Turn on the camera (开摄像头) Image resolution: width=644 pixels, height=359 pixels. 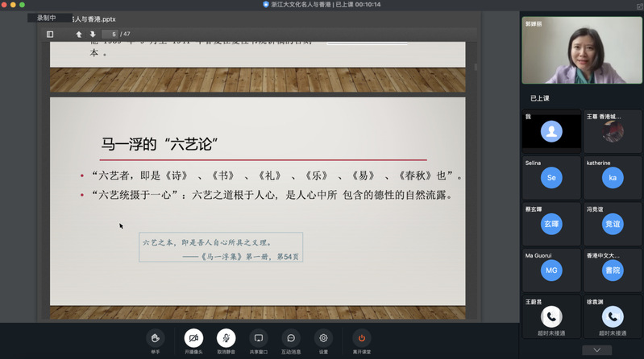193,338
